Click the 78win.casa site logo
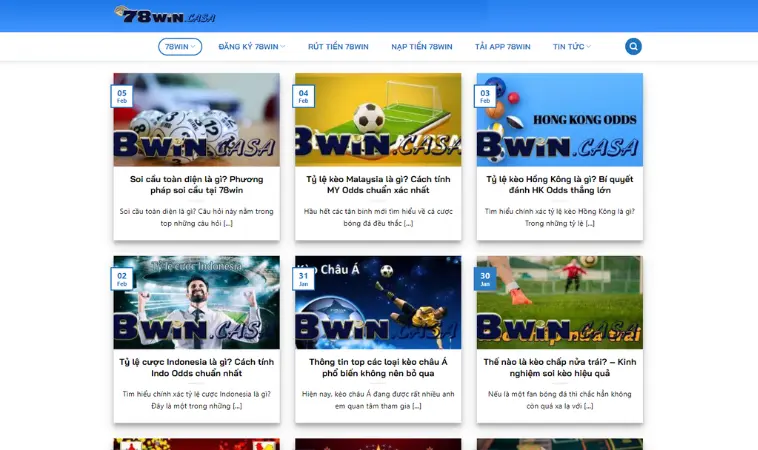This screenshot has height=450, width=758. tap(164, 15)
